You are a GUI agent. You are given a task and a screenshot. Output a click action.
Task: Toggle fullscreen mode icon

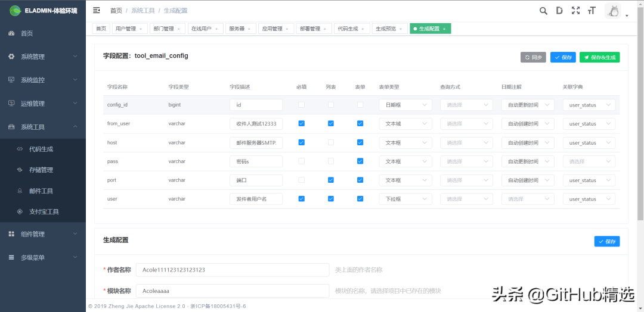pyautogui.click(x=576, y=11)
